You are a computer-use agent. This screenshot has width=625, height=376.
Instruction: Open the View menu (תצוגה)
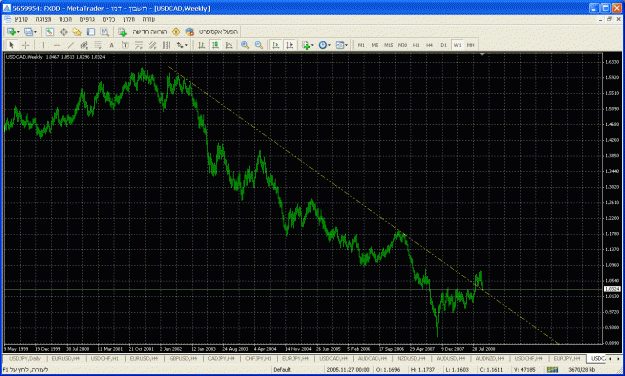[43, 19]
